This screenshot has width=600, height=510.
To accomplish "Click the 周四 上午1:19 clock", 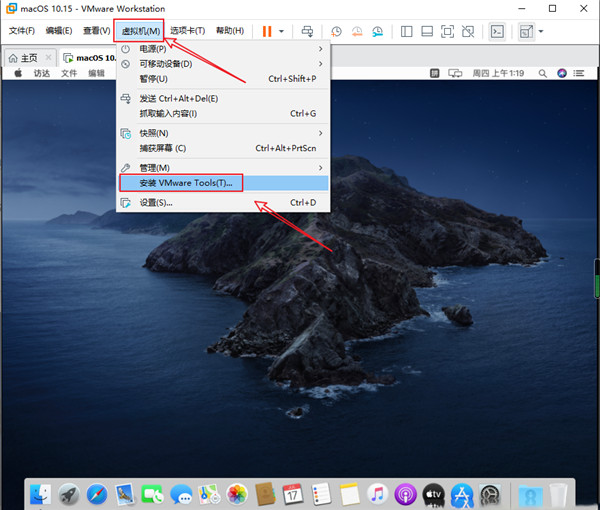I will pos(498,73).
